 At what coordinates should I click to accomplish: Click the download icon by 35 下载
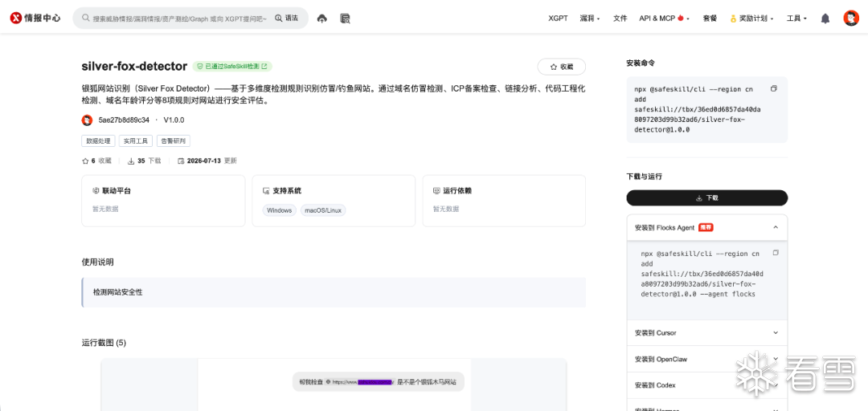click(131, 161)
